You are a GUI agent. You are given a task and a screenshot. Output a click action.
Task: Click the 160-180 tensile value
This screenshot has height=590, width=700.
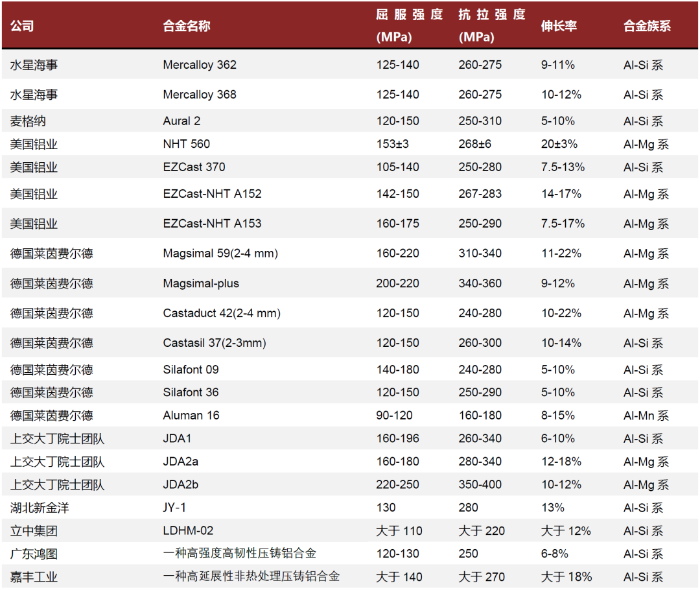(x=480, y=416)
